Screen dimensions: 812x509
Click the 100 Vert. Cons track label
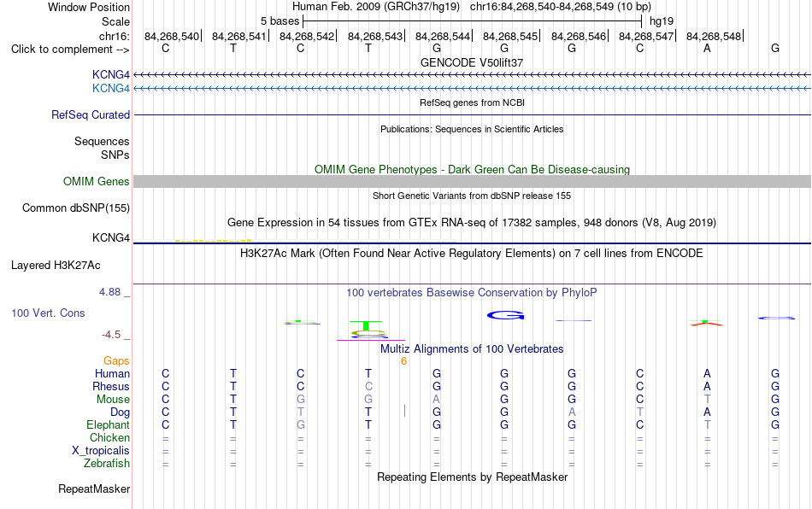48,313
